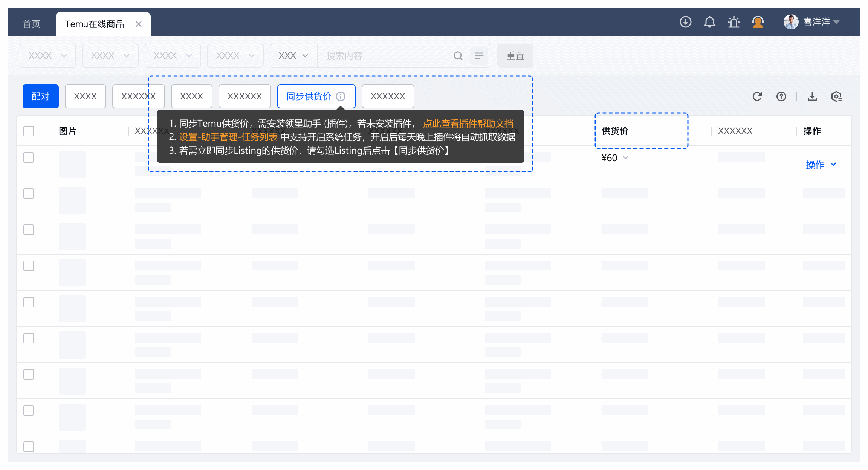This screenshot has height=470, width=868.
Task: Click the search magnifier icon
Action: point(458,56)
